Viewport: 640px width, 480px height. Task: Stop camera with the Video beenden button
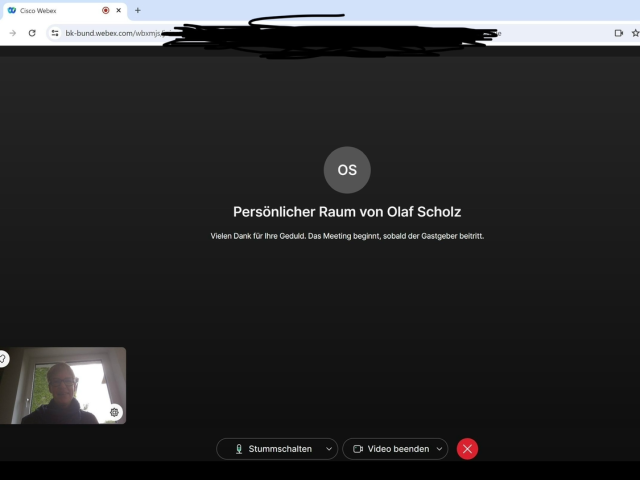[x=390, y=449]
